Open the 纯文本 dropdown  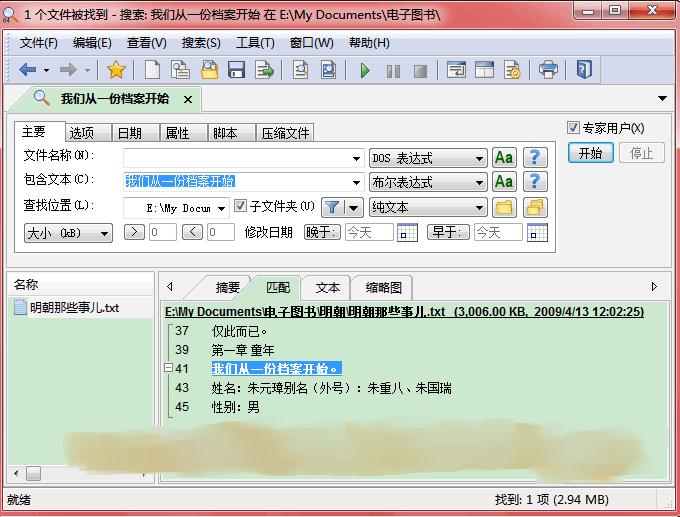(428, 207)
